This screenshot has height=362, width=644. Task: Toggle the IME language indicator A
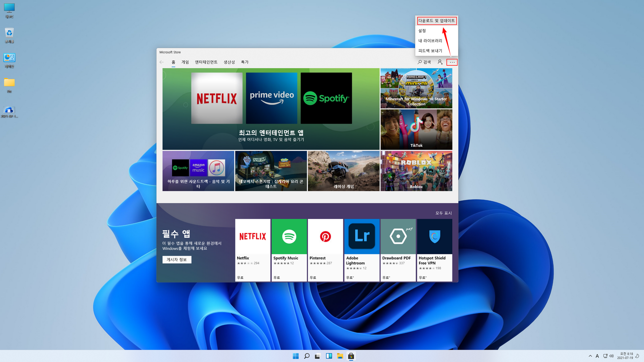tap(597, 356)
